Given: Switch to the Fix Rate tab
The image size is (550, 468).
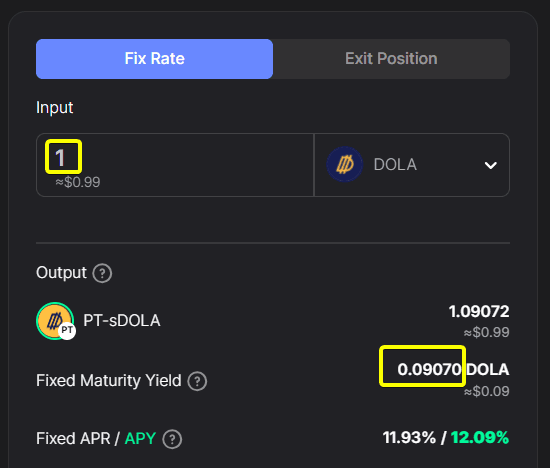Looking at the screenshot, I should pos(154,59).
